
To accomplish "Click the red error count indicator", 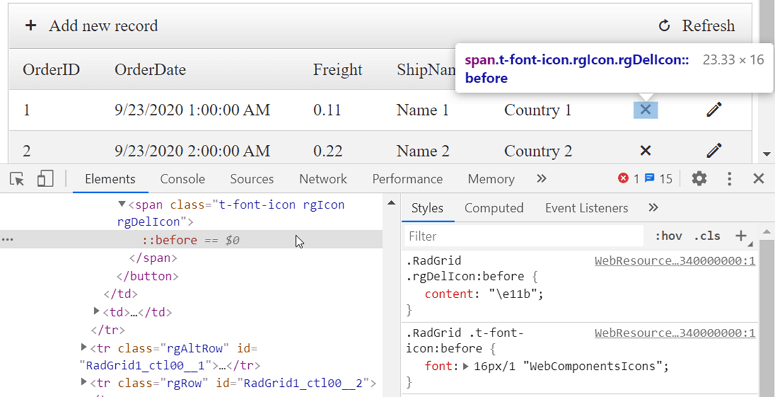I will click(629, 178).
